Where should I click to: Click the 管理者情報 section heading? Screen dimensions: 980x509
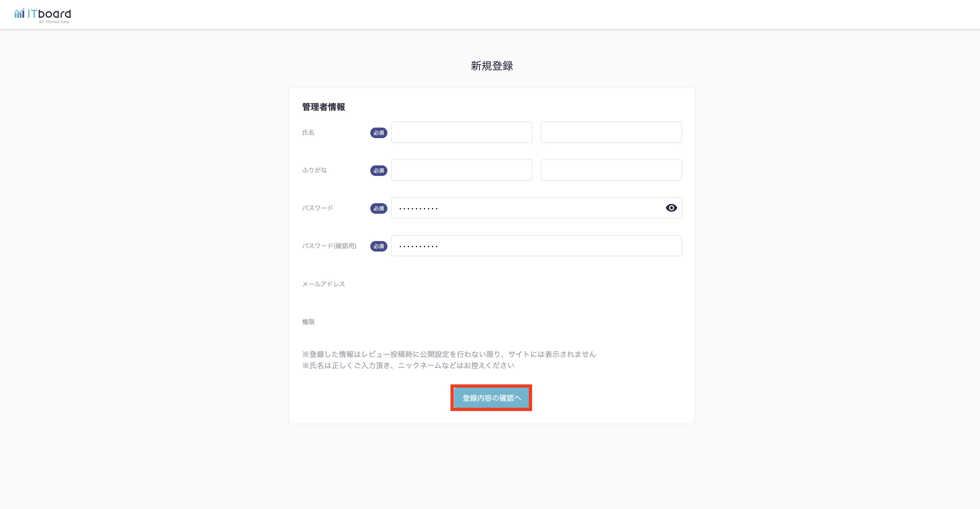pyautogui.click(x=323, y=107)
